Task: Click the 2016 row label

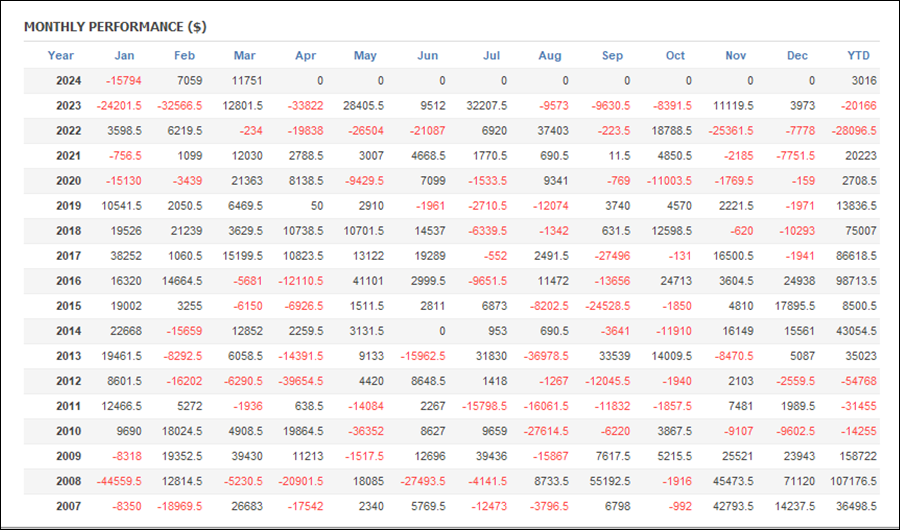Action: (68, 281)
